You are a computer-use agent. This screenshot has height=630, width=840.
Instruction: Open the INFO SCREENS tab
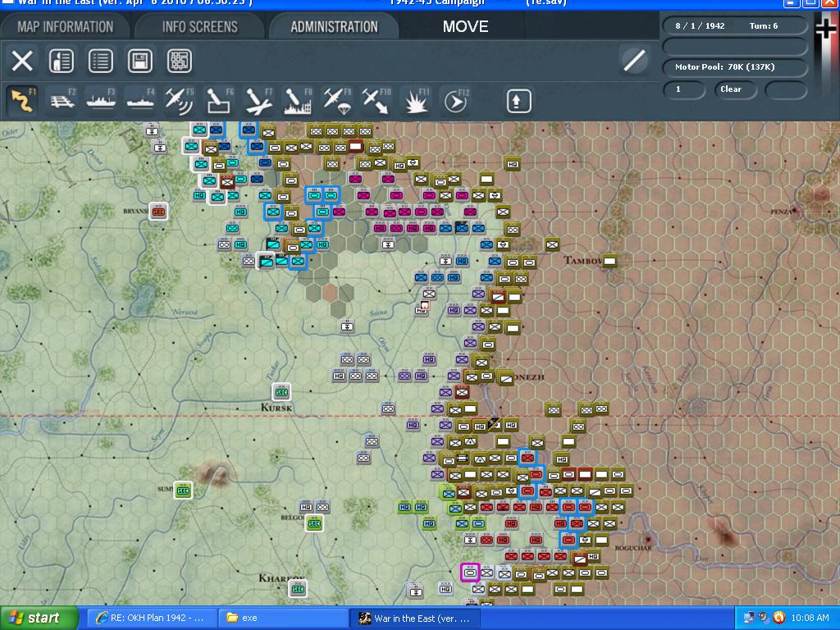pos(199,26)
